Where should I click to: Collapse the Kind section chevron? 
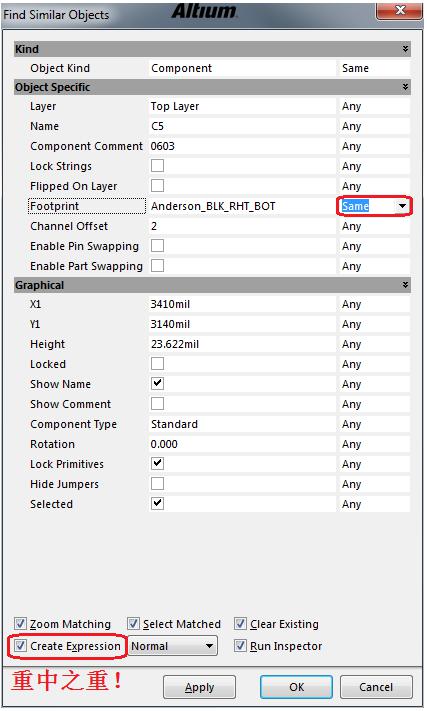pos(405,49)
